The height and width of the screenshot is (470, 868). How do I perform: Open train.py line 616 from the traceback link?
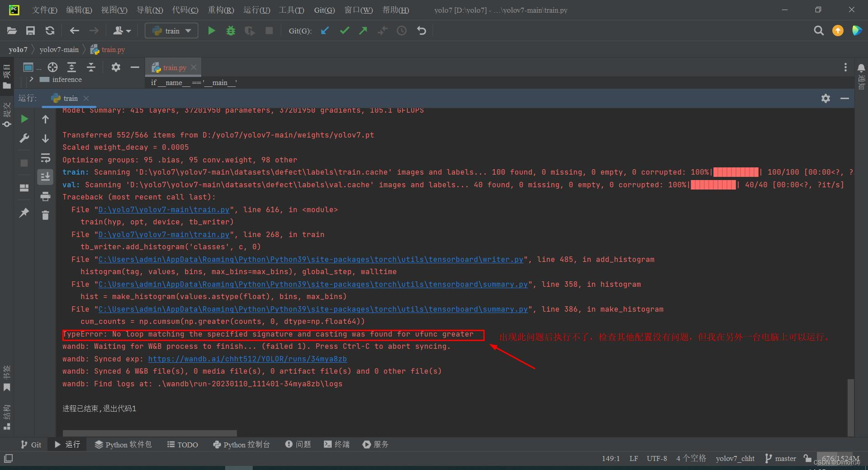coord(164,209)
